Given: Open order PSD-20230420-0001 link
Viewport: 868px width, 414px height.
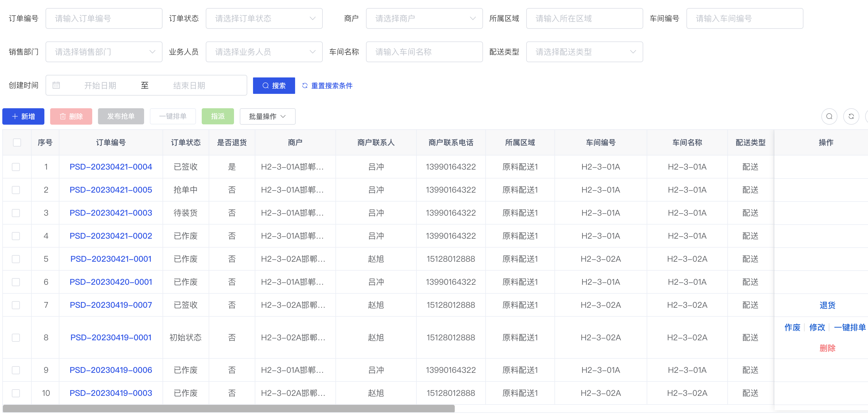Looking at the screenshot, I should pos(111,282).
